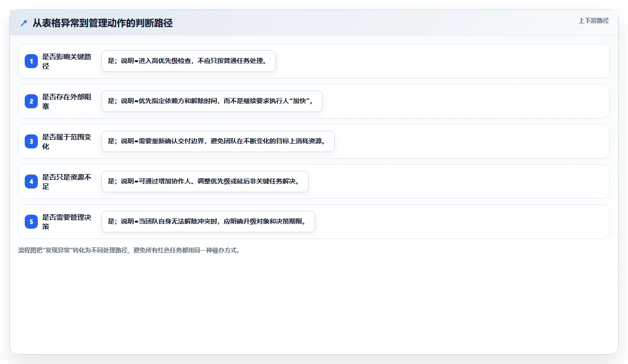628x364 pixels.
Task: Click the answer box about 重新确认交付边界
Action: (x=218, y=141)
